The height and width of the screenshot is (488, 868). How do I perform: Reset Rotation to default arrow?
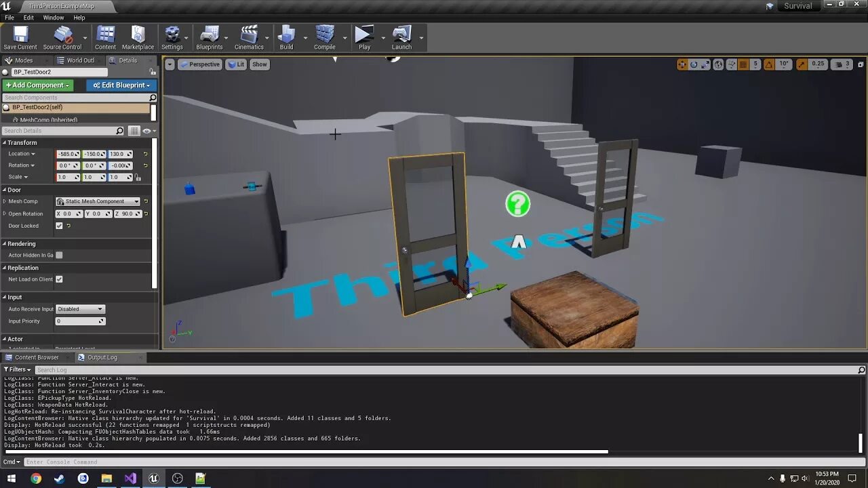click(145, 165)
